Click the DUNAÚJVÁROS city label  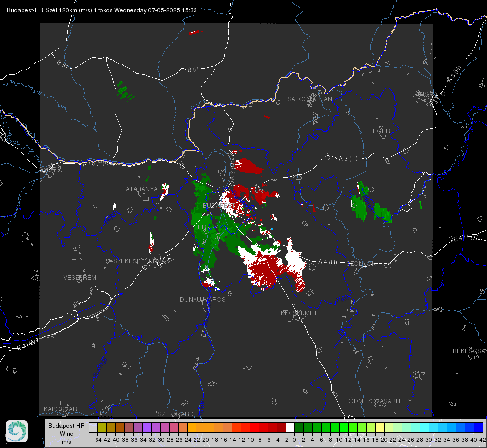tap(202, 299)
